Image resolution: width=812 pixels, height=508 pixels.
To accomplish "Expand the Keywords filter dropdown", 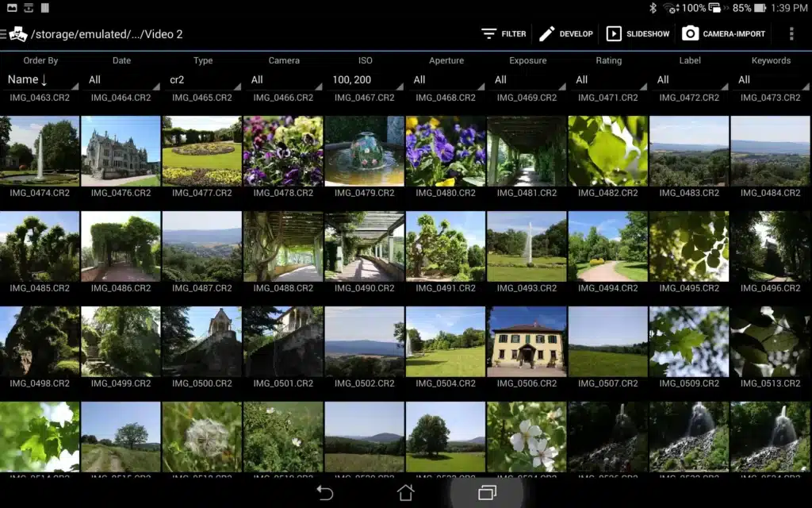I will pos(771,80).
